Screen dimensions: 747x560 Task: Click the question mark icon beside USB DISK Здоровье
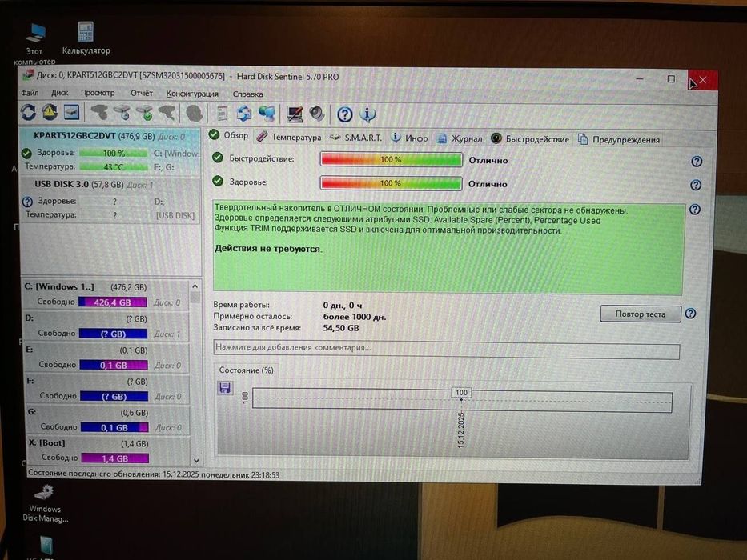(x=28, y=202)
